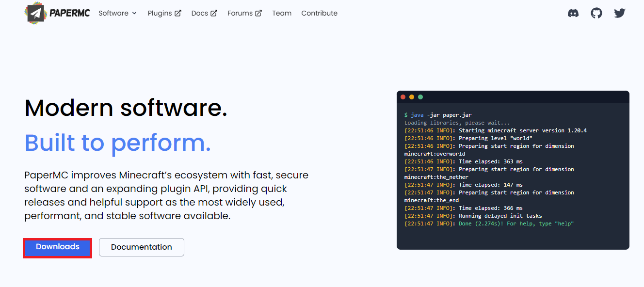
Task: Click the yellow terminal window dot
Action: 412,97
